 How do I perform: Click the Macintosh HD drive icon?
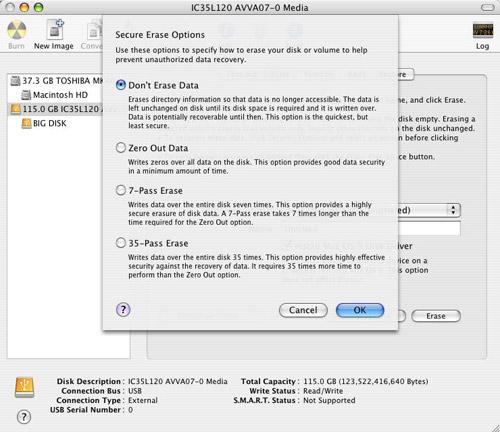[26, 95]
